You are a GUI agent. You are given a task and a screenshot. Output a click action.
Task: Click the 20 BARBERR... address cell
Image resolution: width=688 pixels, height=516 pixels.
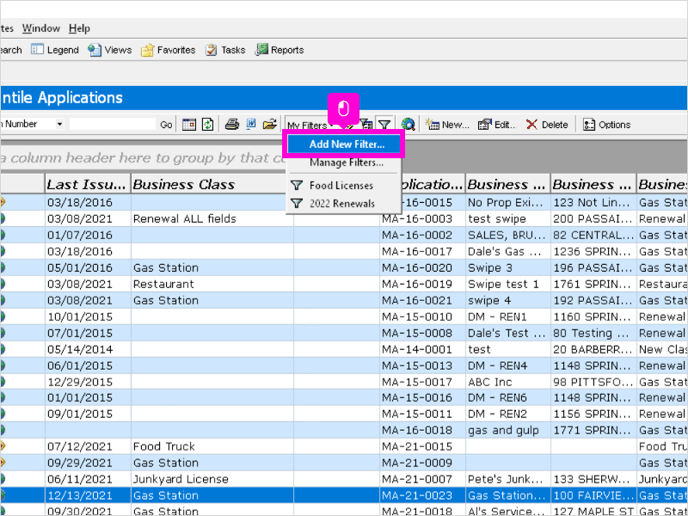pos(593,349)
